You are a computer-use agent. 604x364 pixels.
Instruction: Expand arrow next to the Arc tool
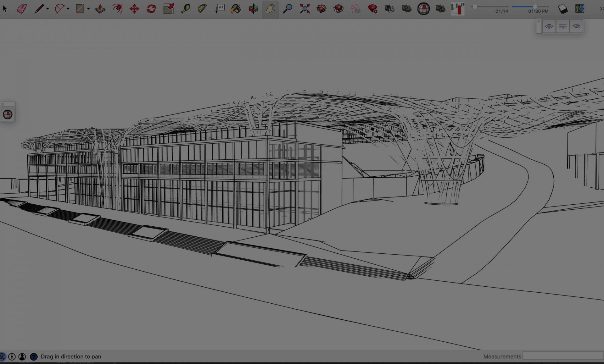pos(68,9)
